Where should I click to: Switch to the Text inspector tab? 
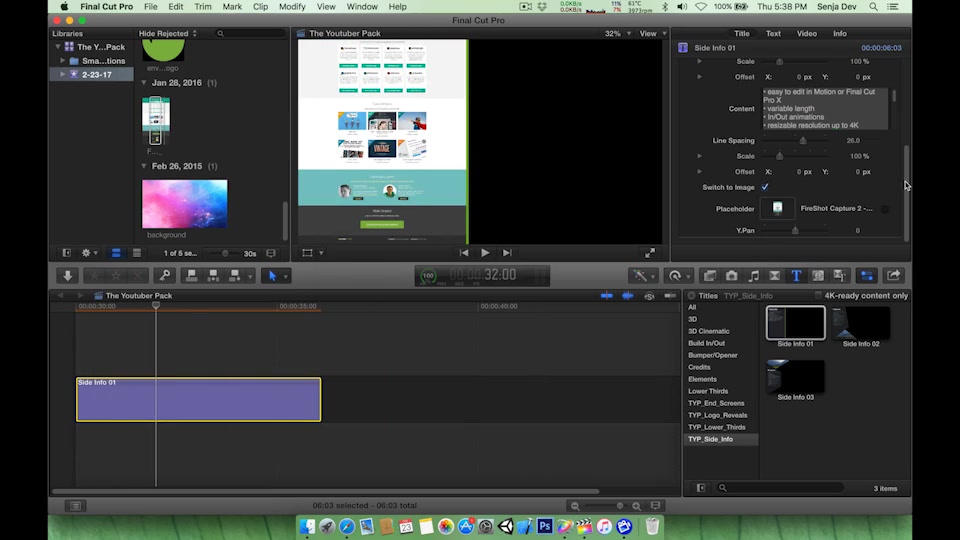point(773,34)
